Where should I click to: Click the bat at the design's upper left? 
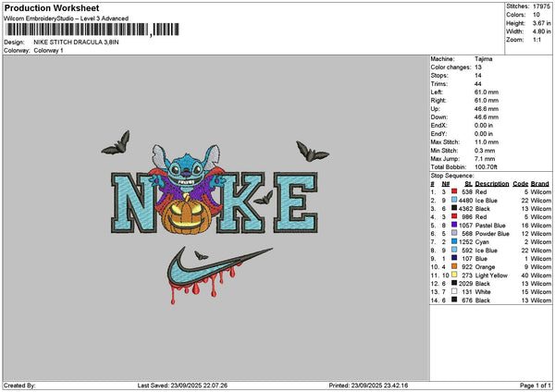click(117, 143)
